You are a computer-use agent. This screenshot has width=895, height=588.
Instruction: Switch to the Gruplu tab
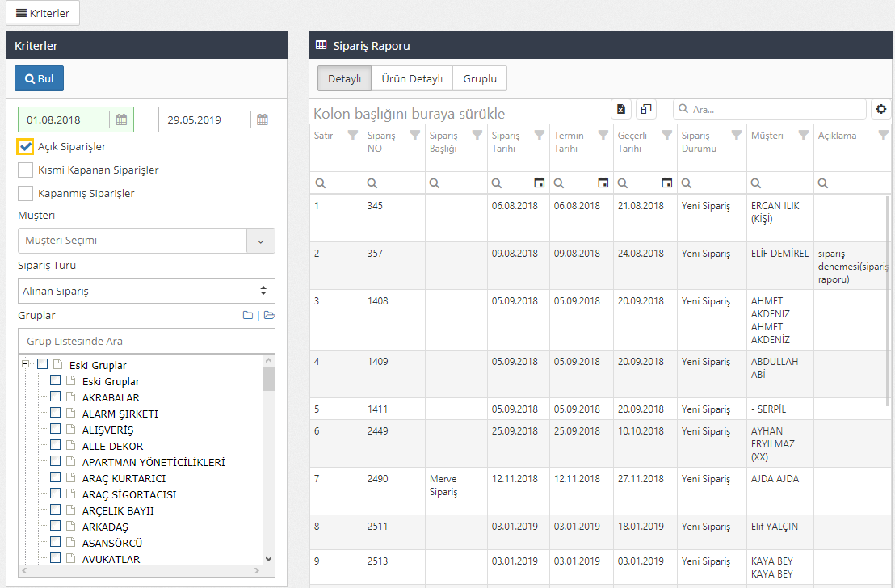pos(480,78)
